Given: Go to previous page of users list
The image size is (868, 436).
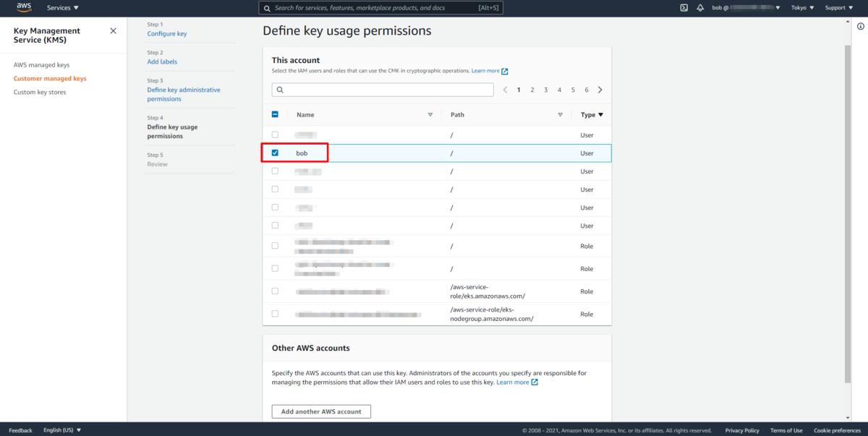Looking at the screenshot, I should (x=506, y=90).
